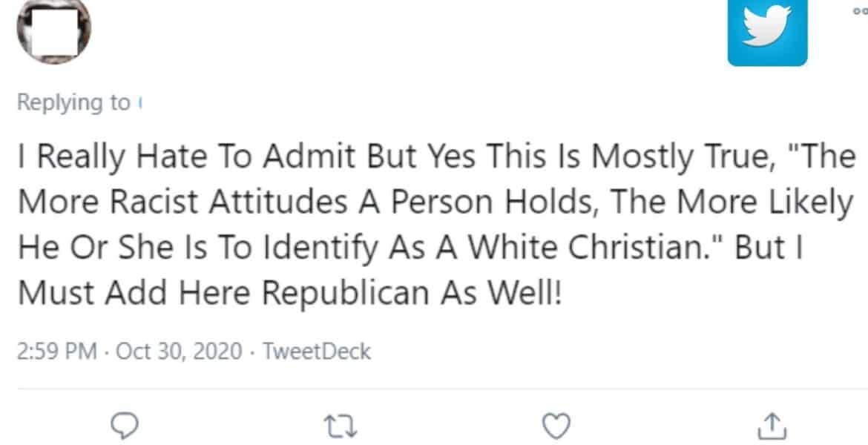This screenshot has height=445, width=868.
Task: Like the tweet with the heart icon
Action: (x=556, y=426)
